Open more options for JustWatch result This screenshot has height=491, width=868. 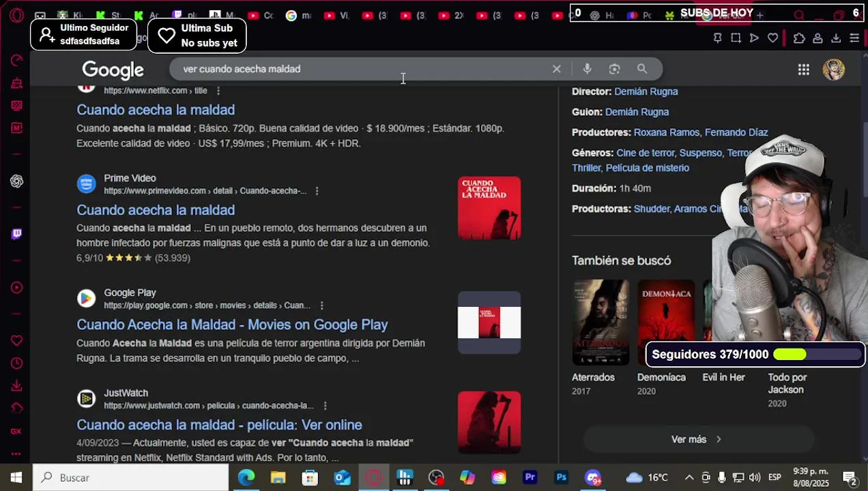coord(325,406)
